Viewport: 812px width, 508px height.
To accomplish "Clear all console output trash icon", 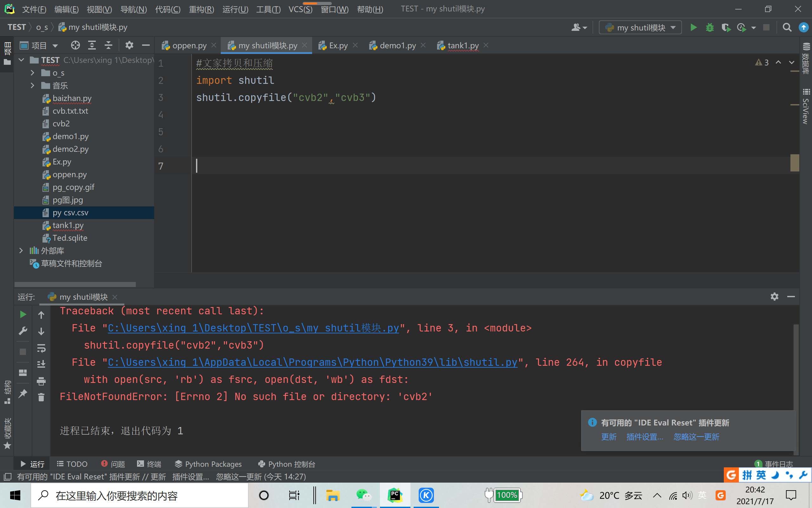I will 41,397.
